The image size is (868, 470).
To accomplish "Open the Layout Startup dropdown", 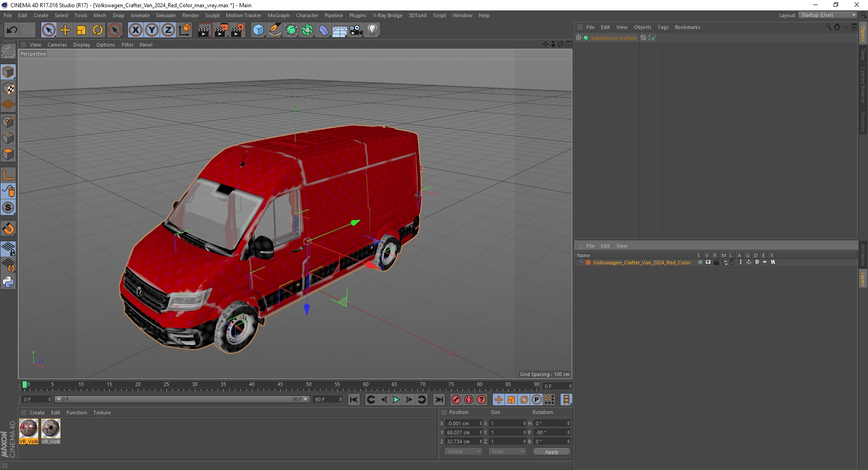I will [x=828, y=15].
